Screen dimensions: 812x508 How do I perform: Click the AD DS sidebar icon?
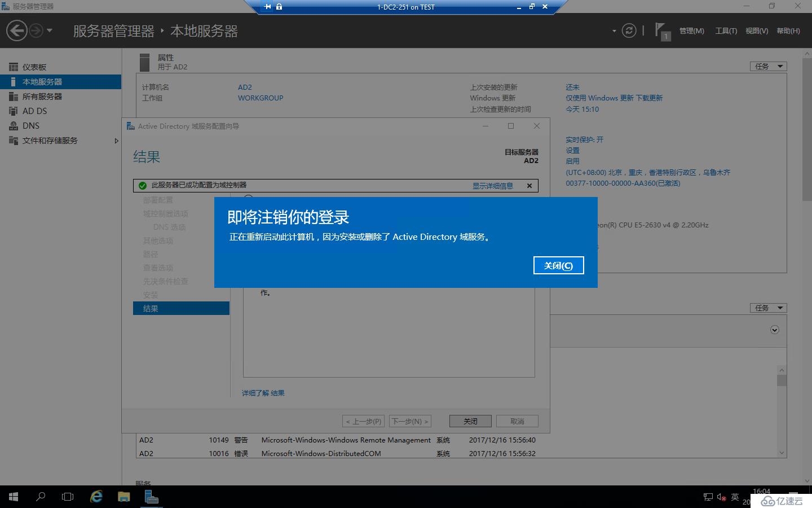(x=14, y=111)
